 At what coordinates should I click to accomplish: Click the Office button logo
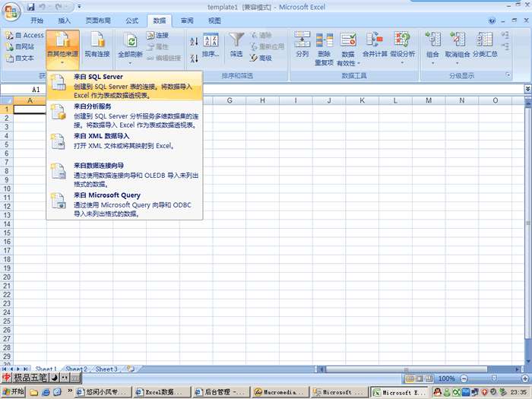click(x=11, y=11)
